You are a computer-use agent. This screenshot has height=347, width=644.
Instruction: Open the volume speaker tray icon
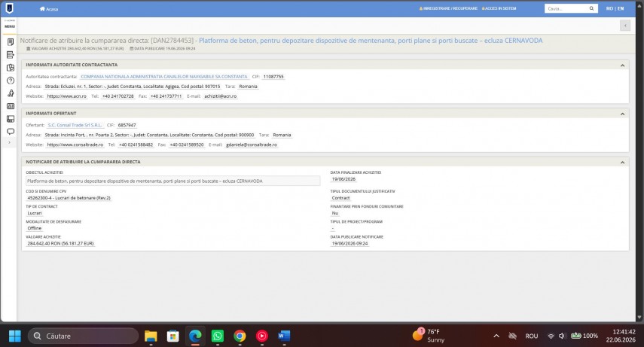coord(562,336)
